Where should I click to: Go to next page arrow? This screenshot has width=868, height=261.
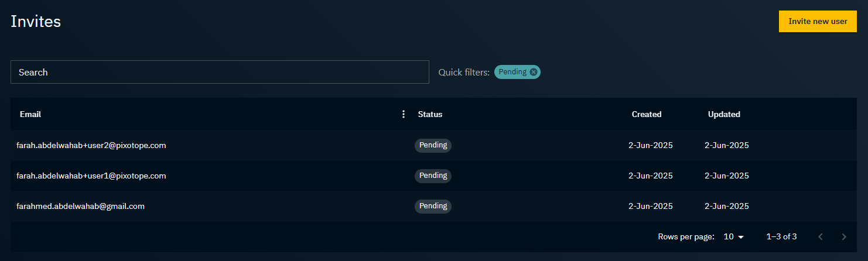click(x=844, y=236)
